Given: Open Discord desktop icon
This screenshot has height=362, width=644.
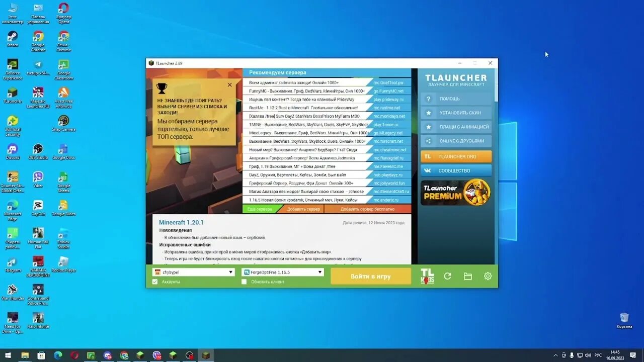Looking at the screenshot, I should [x=13, y=151].
